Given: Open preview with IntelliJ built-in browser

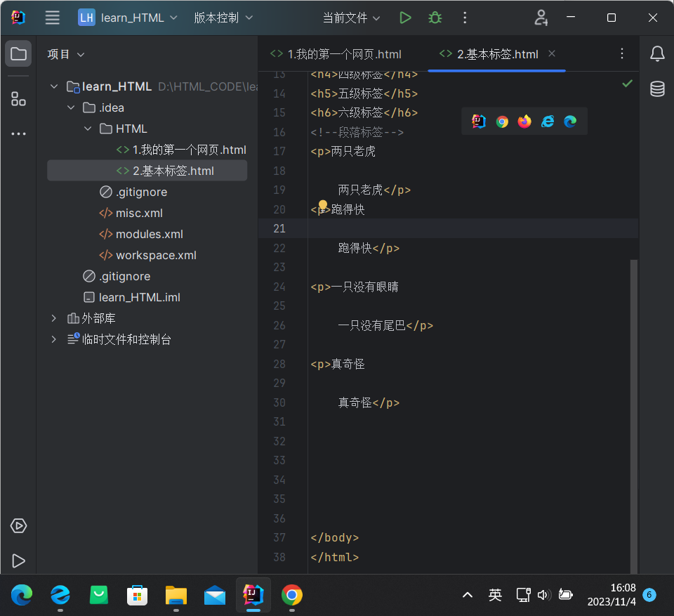Looking at the screenshot, I should (x=478, y=121).
